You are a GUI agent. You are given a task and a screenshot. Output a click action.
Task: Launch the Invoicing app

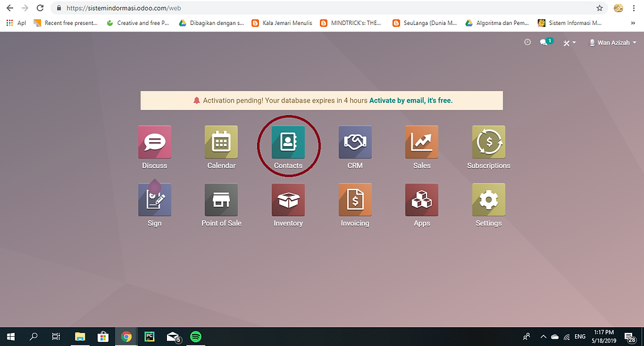click(x=355, y=200)
